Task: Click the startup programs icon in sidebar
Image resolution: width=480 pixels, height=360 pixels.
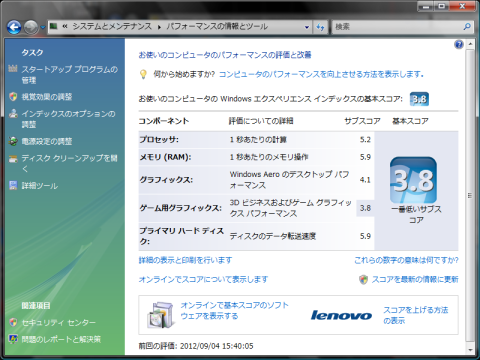Action: click(x=13, y=69)
